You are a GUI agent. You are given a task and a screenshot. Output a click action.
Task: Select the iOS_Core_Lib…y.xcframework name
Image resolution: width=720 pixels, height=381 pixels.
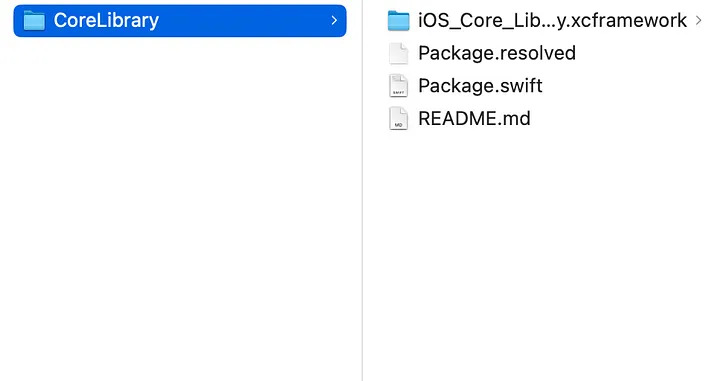[x=552, y=21]
